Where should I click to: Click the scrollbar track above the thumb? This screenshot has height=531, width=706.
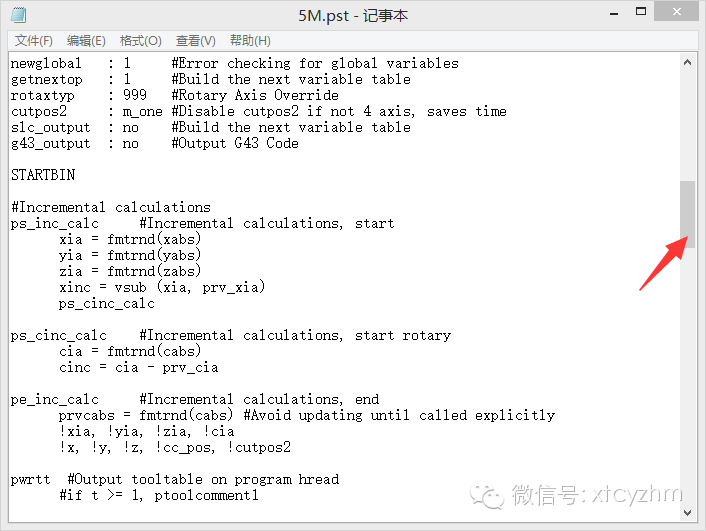(x=688, y=120)
